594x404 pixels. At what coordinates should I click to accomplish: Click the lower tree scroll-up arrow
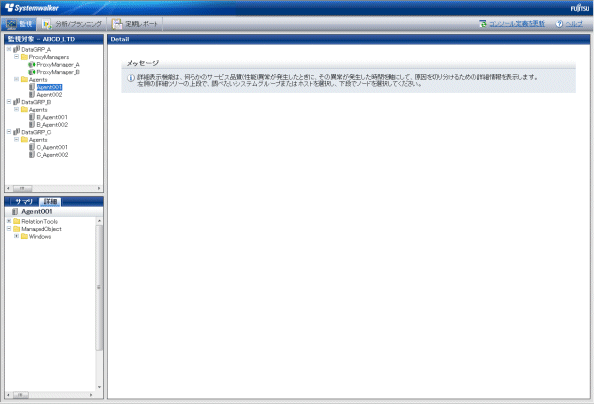[x=99, y=221]
